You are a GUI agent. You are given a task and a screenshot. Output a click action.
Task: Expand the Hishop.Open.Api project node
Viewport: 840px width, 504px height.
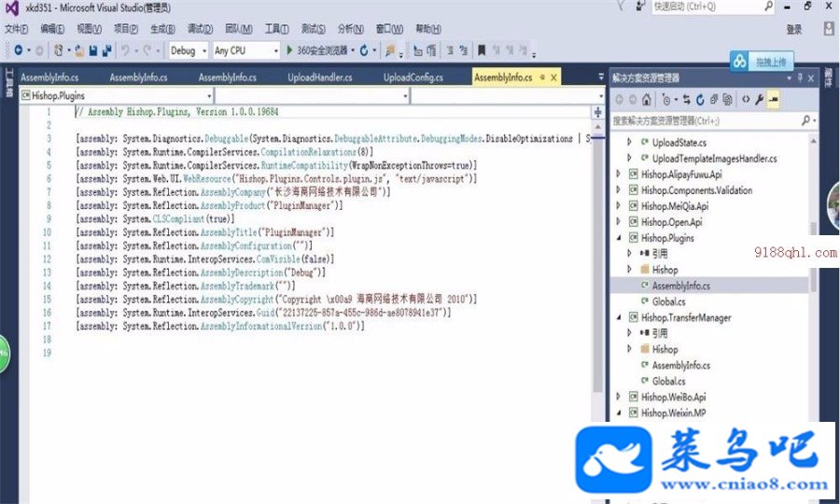pos(618,222)
